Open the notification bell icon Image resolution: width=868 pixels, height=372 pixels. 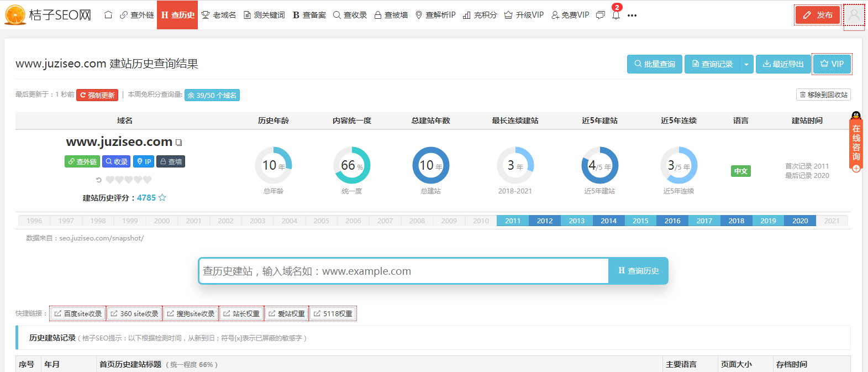point(616,15)
